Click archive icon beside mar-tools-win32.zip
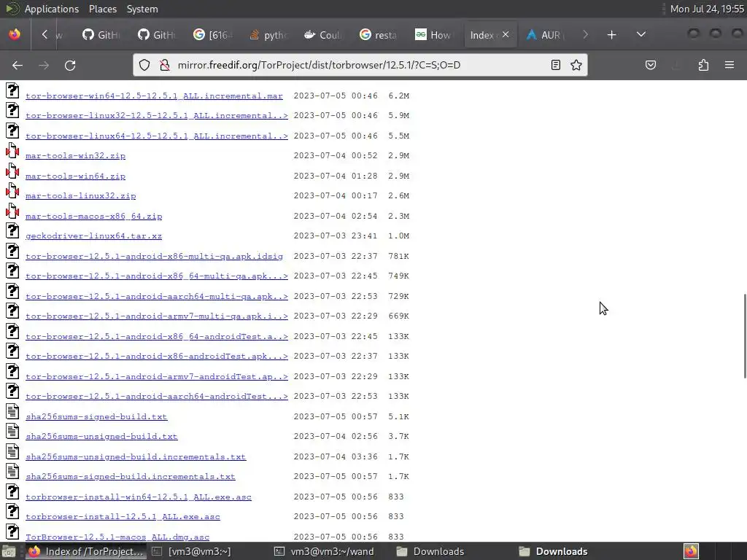This screenshot has height=560, width=747. [12, 151]
